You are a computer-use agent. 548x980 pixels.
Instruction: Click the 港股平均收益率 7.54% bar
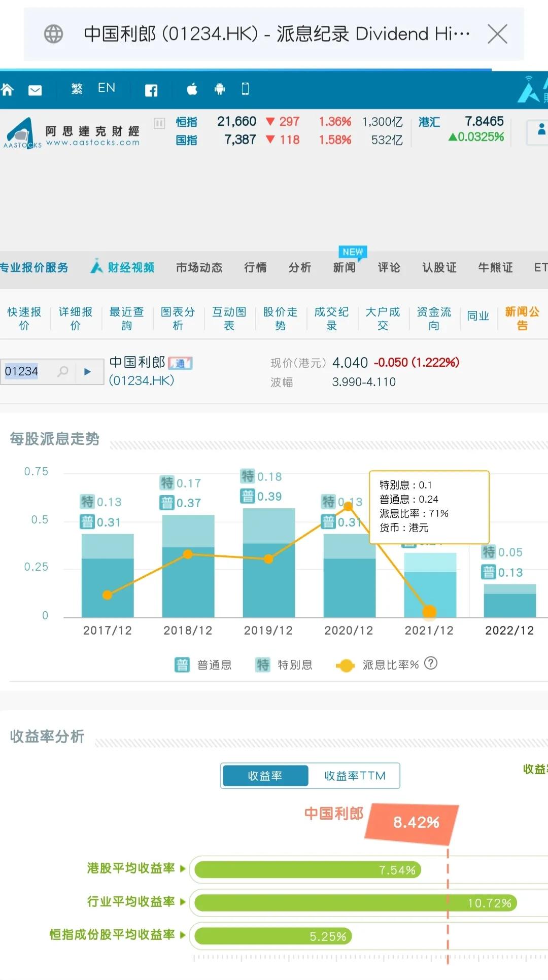tap(308, 869)
